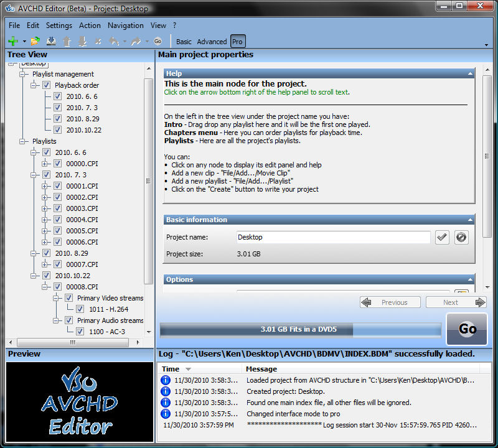Screen dimensions: 498x448
Task: Click the large Go button
Action: (467, 329)
